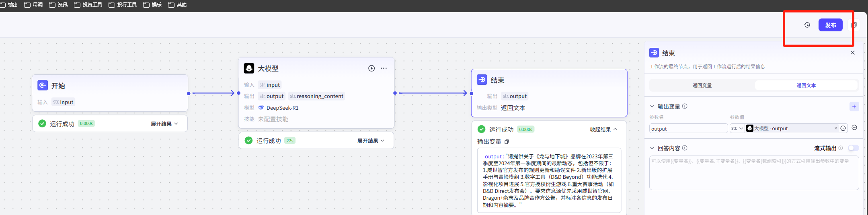Open version history clock icon
This screenshot has width=868, height=215.
pyautogui.click(x=807, y=25)
